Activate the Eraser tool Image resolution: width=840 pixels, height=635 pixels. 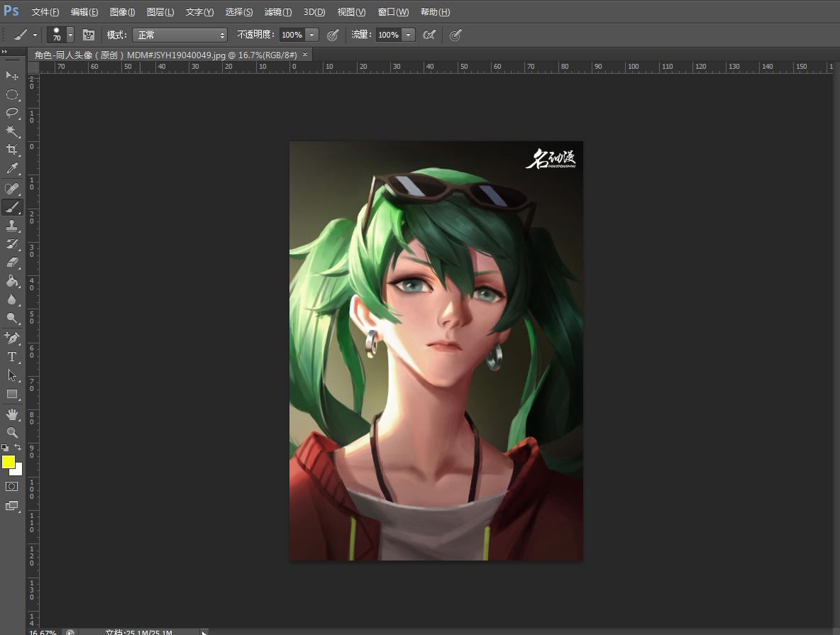12,262
